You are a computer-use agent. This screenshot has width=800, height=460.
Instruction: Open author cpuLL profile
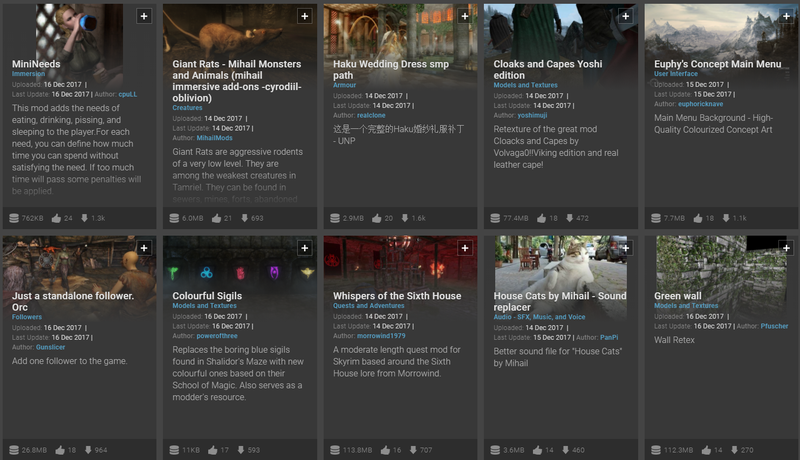pyautogui.click(x=128, y=94)
